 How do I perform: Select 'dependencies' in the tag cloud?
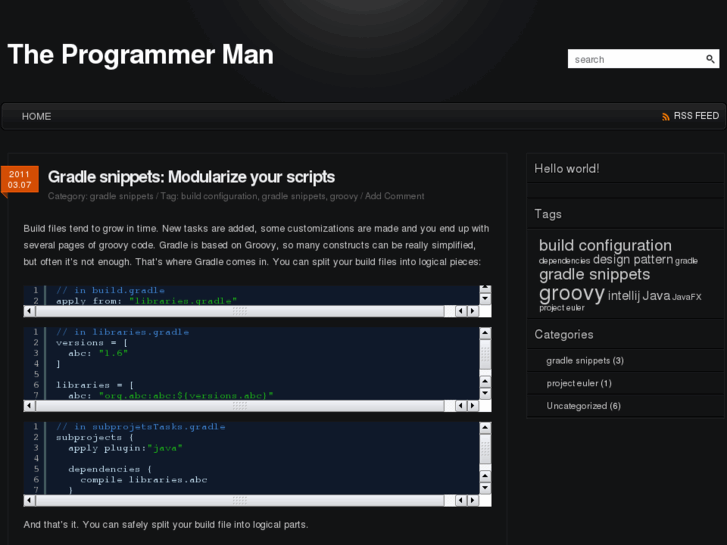[564, 261]
